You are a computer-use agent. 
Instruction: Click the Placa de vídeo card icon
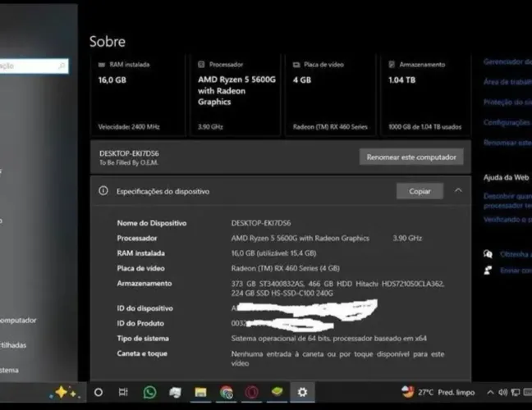[296, 65]
